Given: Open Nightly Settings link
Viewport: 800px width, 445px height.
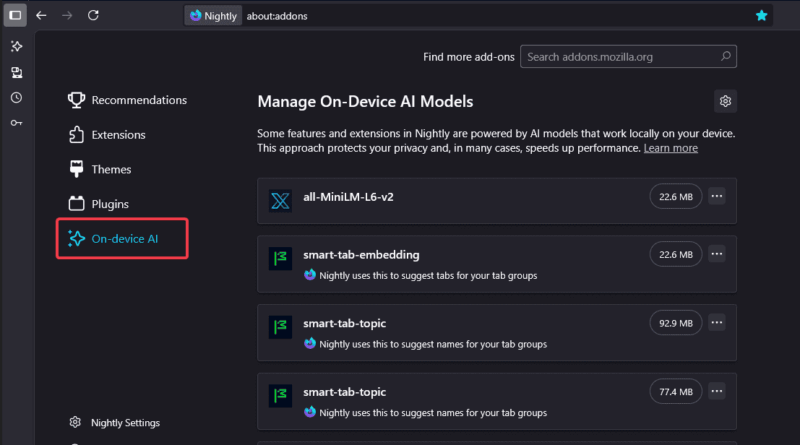Looking at the screenshot, I should 125,423.
